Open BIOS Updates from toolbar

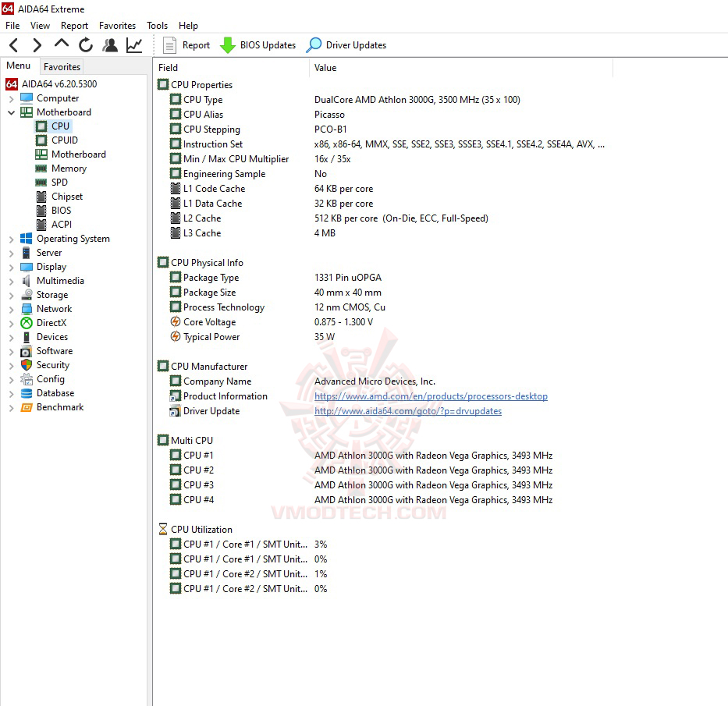click(x=257, y=45)
